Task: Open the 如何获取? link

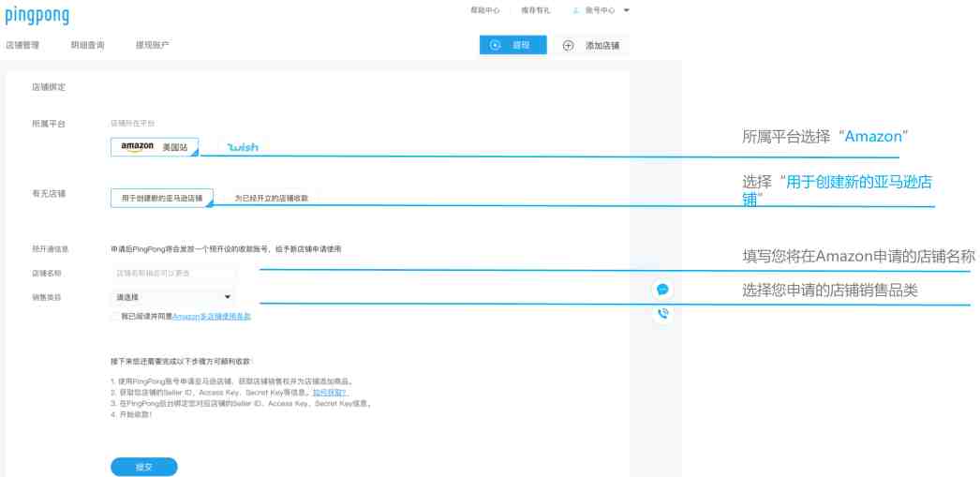Action: click(330, 393)
